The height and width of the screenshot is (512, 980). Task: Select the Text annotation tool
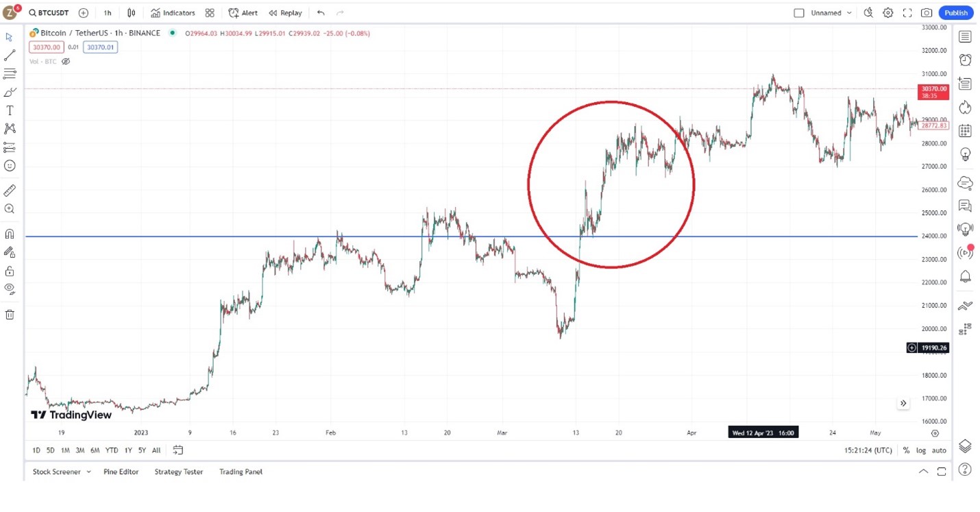click(x=10, y=110)
